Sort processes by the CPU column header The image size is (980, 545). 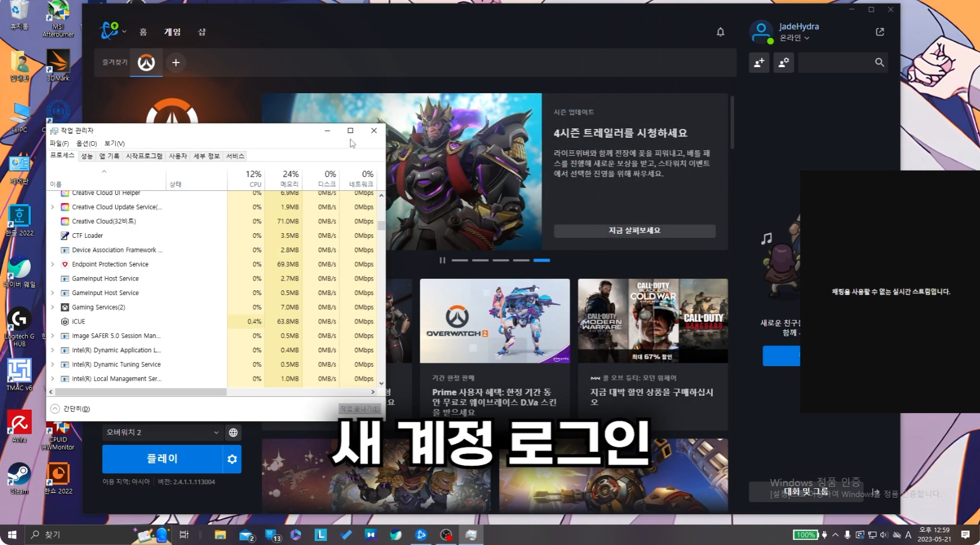(246, 179)
